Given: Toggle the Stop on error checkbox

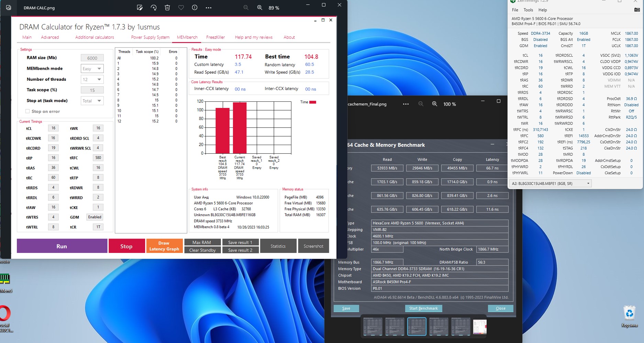Looking at the screenshot, I should click(27, 111).
